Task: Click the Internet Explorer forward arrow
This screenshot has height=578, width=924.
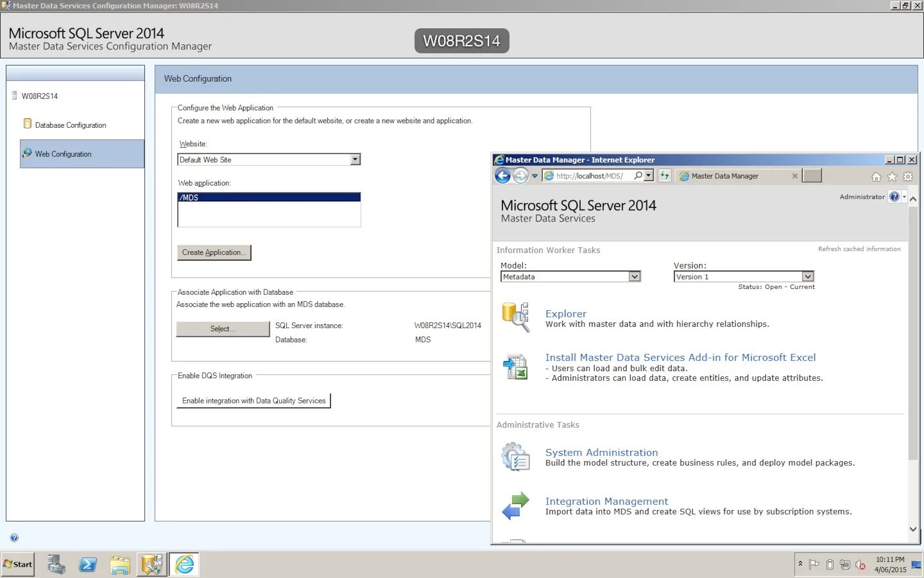Action: pos(520,175)
